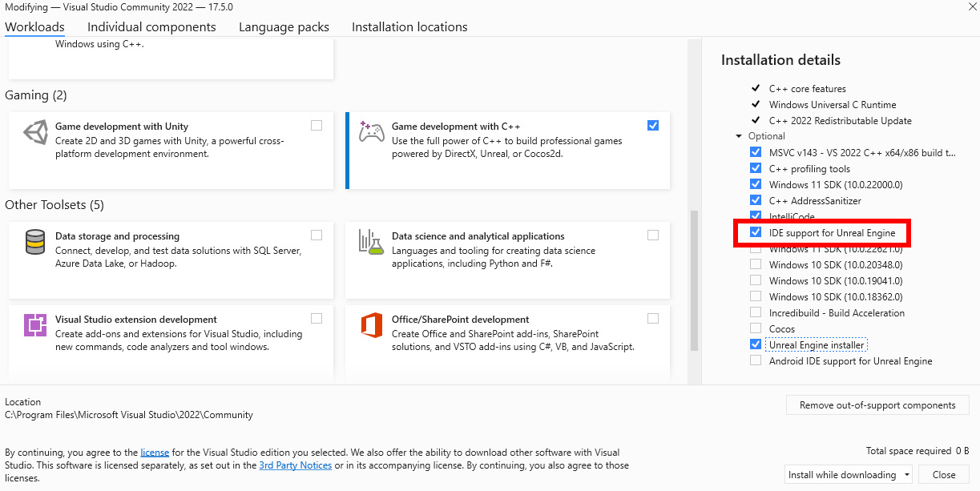Viewport: 980px width, 491px height.
Task: Uncheck the Game development with C++ workload
Action: (x=653, y=125)
